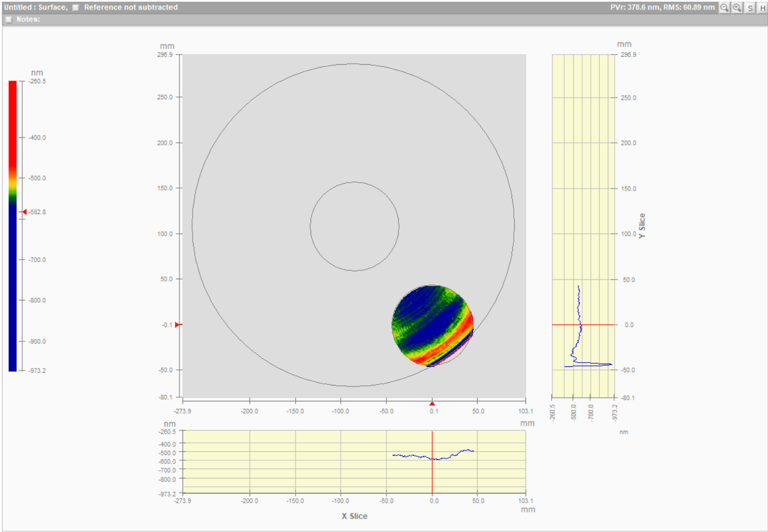Image resolution: width=768 pixels, height=532 pixels.
Task: Click the X Slice axis label
Action: click(354, 516)
